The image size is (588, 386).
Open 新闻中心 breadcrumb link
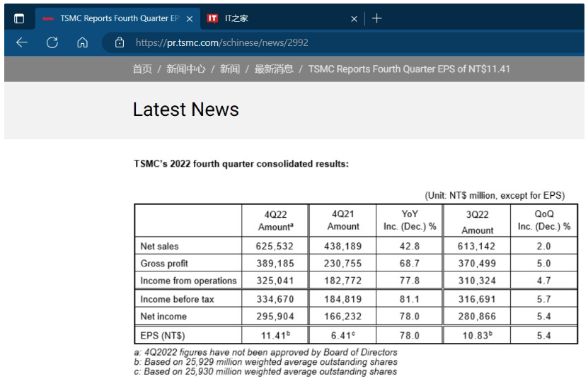click(186, 69)
